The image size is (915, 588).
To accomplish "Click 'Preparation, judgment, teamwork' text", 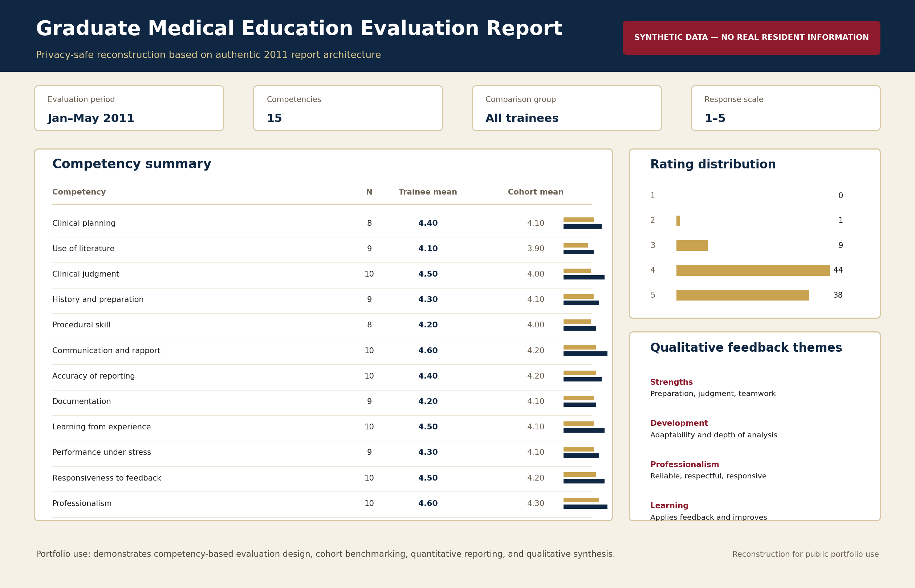I will pos(713,394).
